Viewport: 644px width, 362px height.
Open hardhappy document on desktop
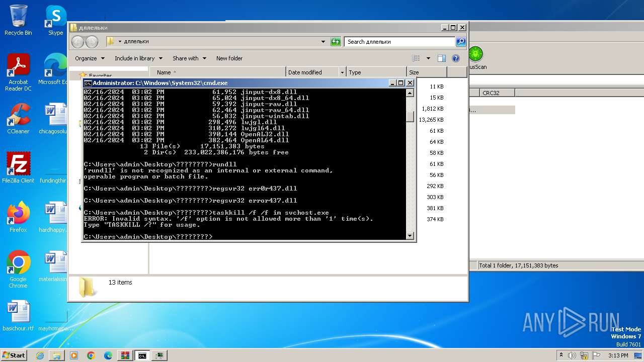(53, 217)
